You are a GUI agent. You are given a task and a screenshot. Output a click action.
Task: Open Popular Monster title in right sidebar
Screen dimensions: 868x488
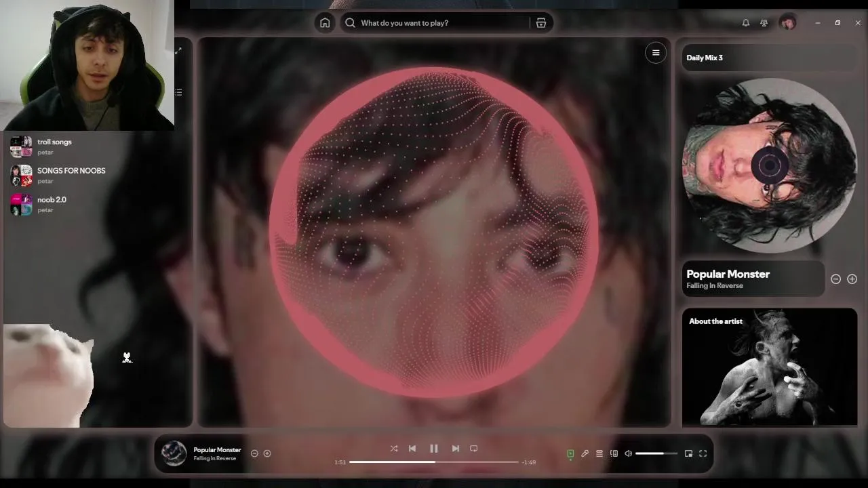point(728,274)
